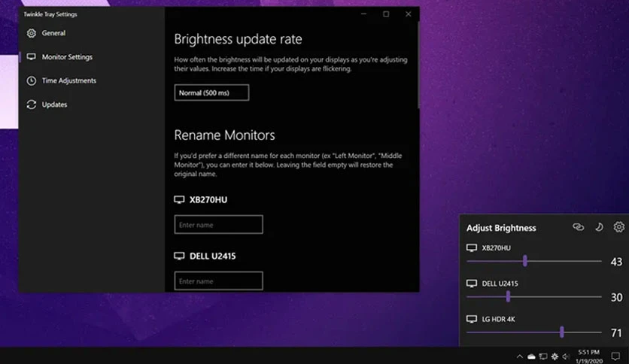Click the OneDrive cloud icon in taskbar
Viewport: 629px width, 364px height.
[531, 356]
